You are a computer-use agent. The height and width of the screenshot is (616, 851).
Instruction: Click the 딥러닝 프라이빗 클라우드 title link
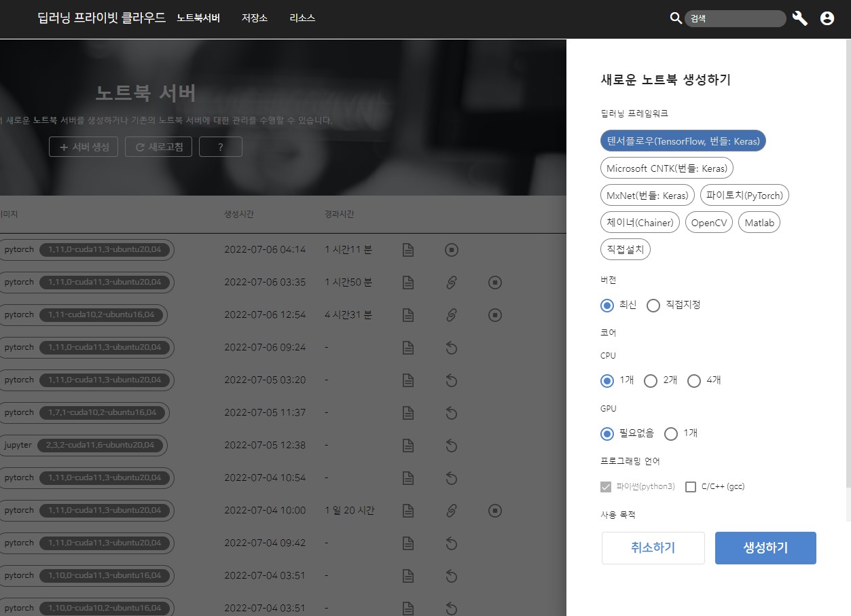(102, 18)
